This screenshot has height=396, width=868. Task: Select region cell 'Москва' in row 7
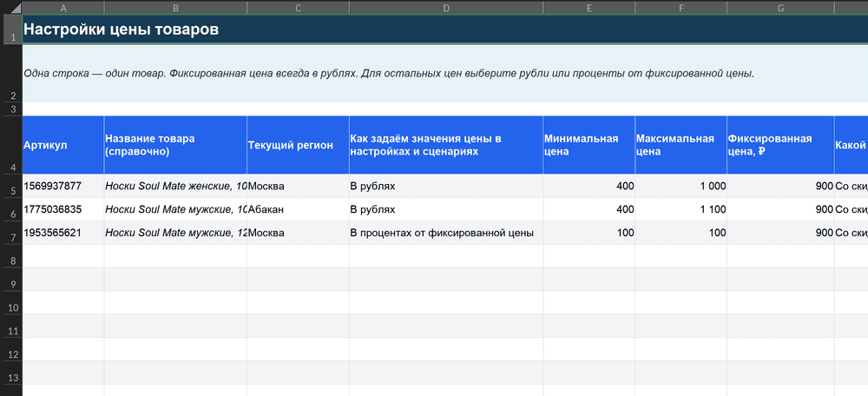pos(298,233)
